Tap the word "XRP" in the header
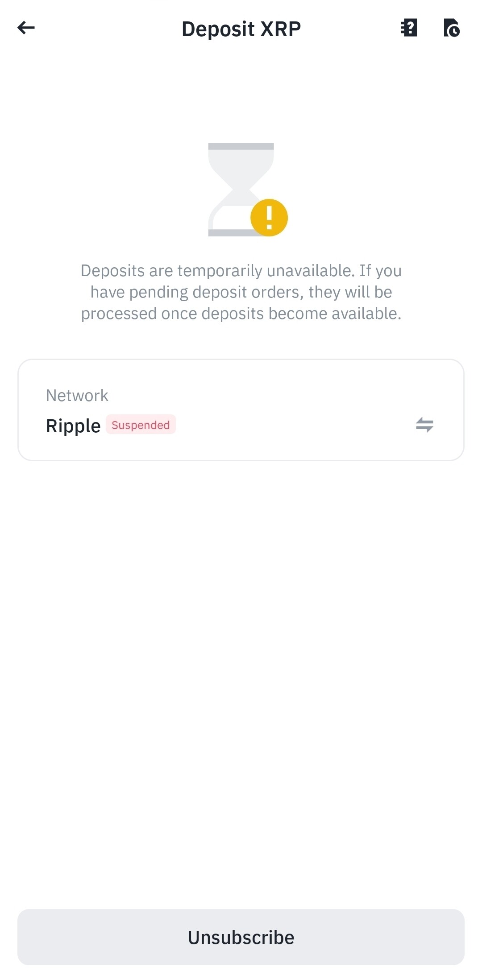The height and width of the screenshot is (980, 482). click(281, 29)
